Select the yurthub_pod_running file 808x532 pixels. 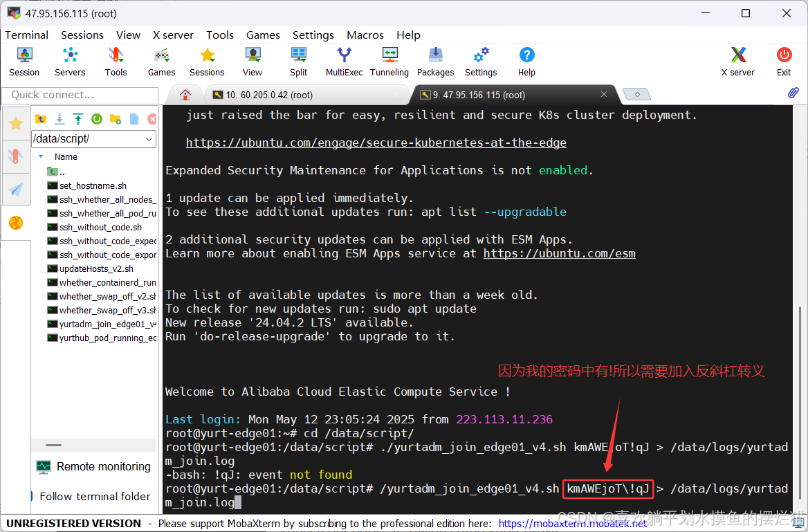(102, 338)
